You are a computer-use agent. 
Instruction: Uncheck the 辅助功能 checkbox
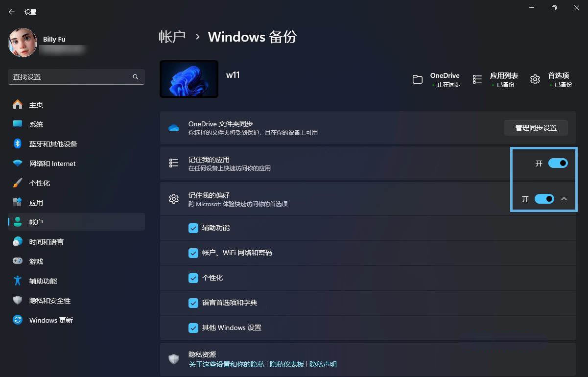193,228
